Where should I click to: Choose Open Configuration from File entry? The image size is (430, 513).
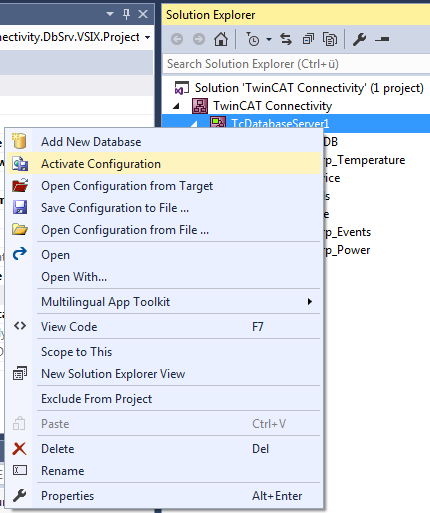click(x=163, y=230)
